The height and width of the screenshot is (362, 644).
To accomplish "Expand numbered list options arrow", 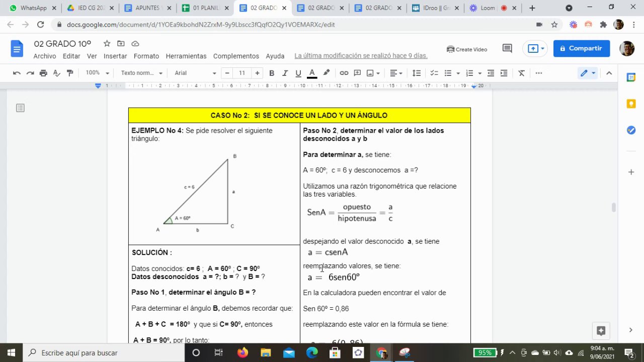I will pyautogui.click(x=479, y=73).
